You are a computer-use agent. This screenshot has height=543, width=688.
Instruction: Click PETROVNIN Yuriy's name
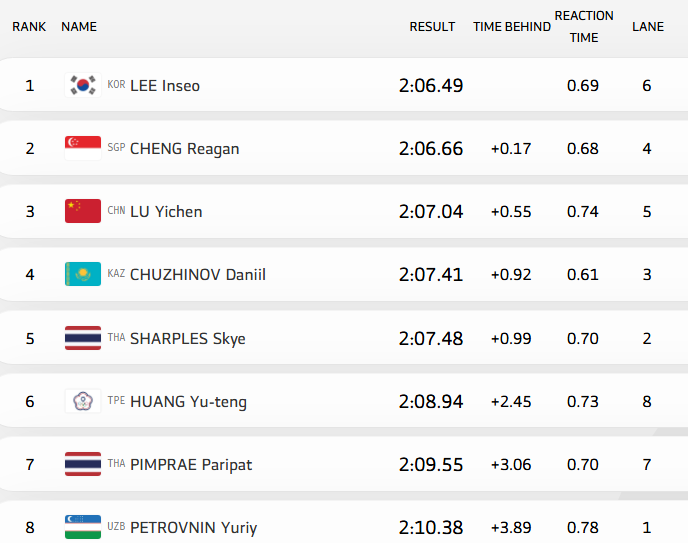click(193, 527)
